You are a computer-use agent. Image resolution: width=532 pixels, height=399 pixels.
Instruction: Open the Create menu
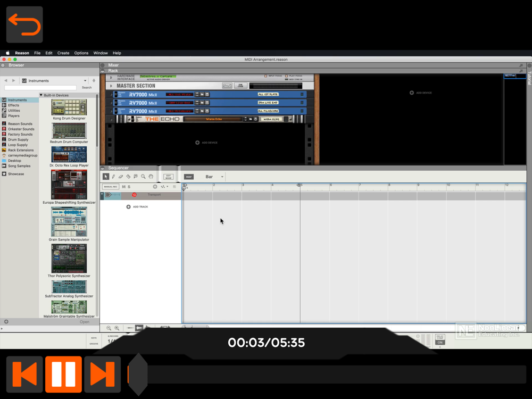click(63, 53)
